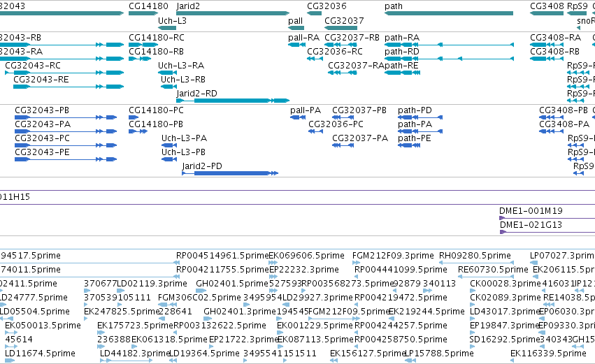Select BAC clone DME1-021G13

[x=547, y=232]
